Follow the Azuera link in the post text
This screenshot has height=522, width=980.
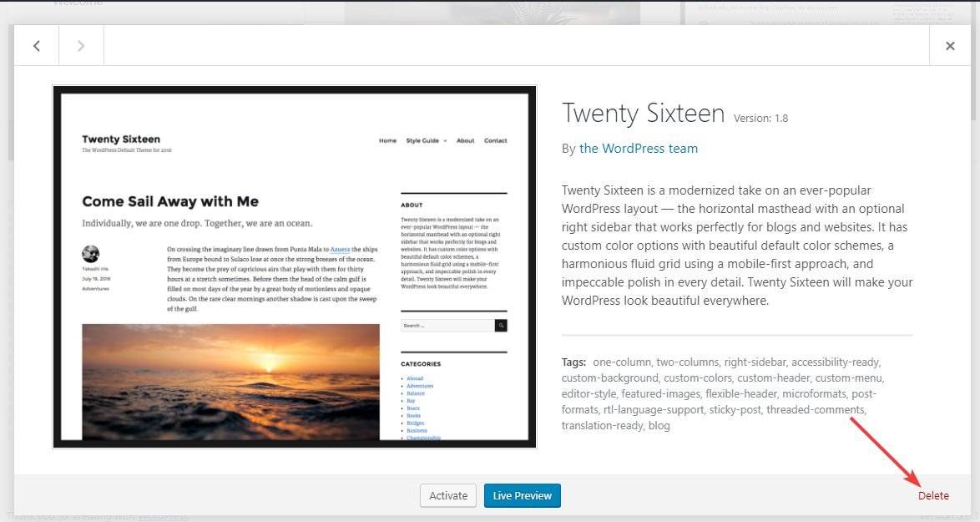pyautogui.click(x=340, y=249)
